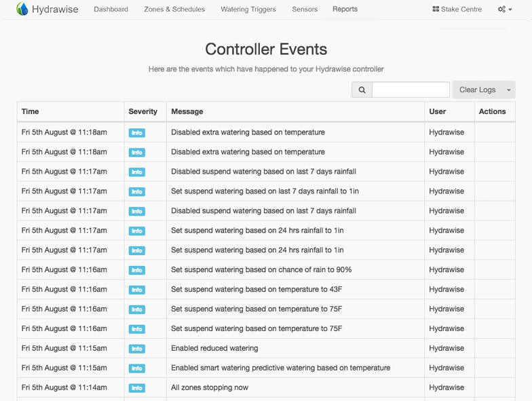Click the Info badge for All zones stopping now

(x=137, y=388)
